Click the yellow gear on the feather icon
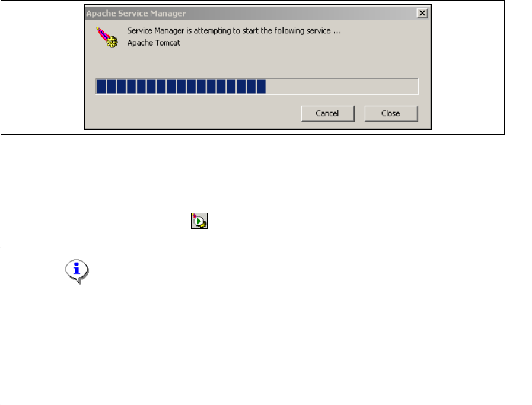This screenshot has width=532, height=405. coord(113,42)
